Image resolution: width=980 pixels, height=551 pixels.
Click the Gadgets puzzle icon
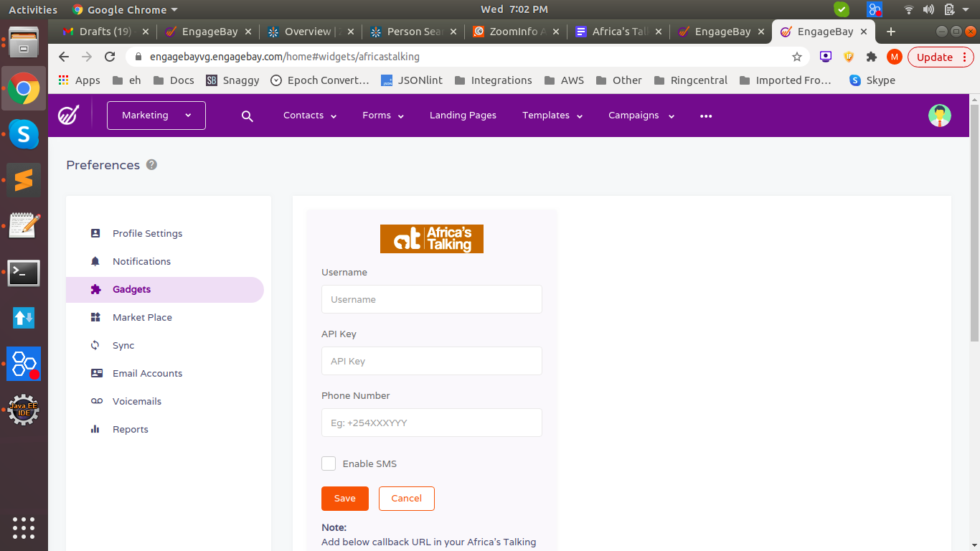(95, 289)
